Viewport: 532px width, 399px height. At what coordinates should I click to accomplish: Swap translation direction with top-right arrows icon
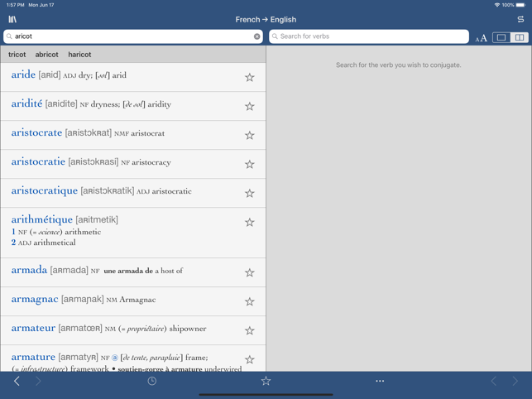coord(520,19)
